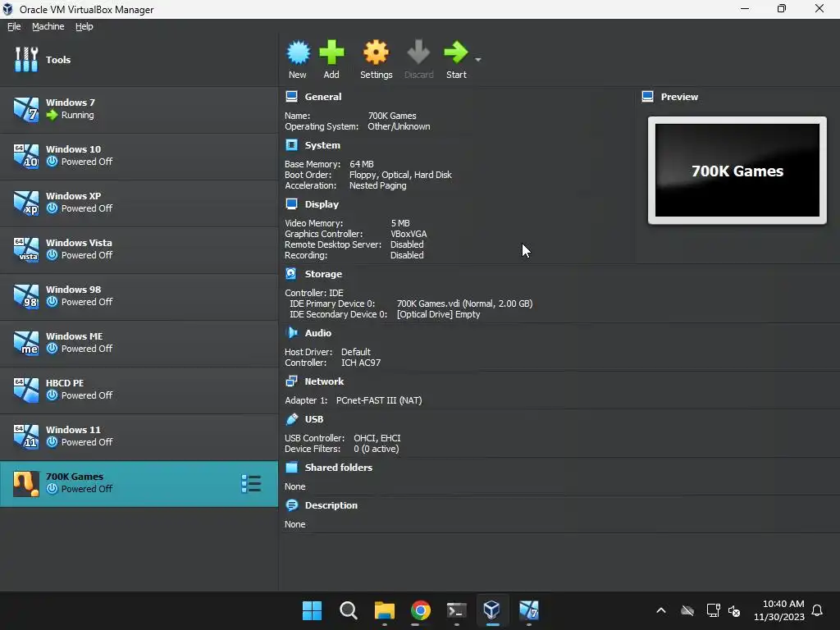Image resolution: width=840 pixels, height=630 pixels.
Task: Select the Windows 10 virtual machine
Action: point(139,156)
